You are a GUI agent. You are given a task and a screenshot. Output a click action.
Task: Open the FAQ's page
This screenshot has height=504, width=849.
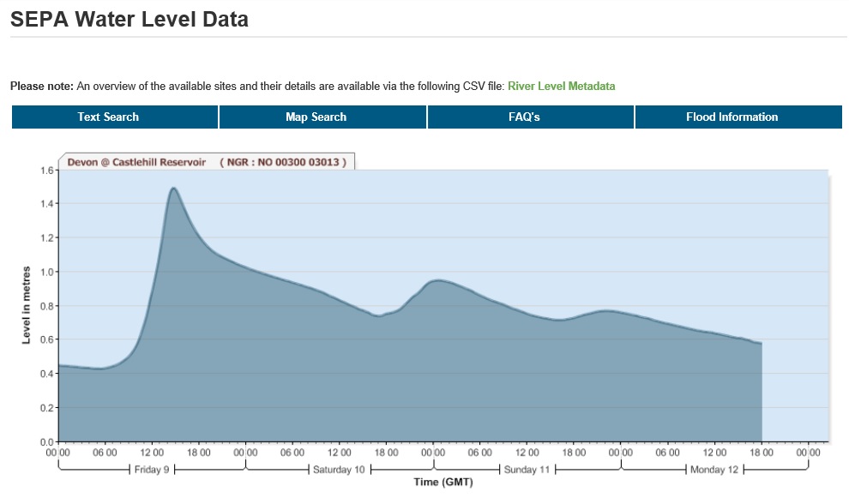pos(524,117)
